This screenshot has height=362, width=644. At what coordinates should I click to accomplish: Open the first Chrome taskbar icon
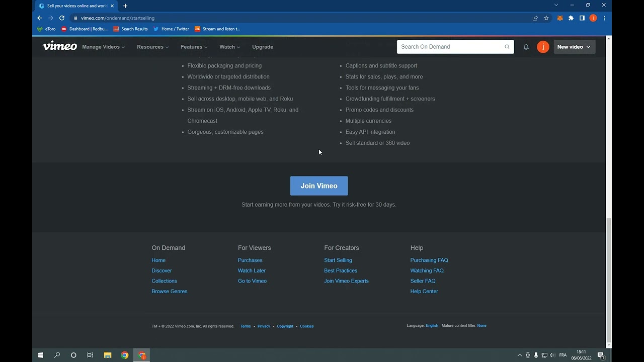tap(124, 355)
